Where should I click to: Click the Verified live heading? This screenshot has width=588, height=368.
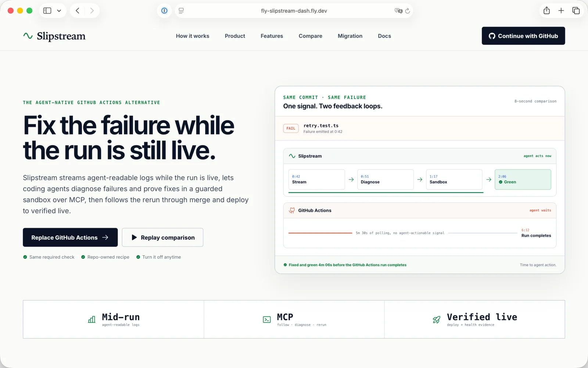click(x=482, y=317)
